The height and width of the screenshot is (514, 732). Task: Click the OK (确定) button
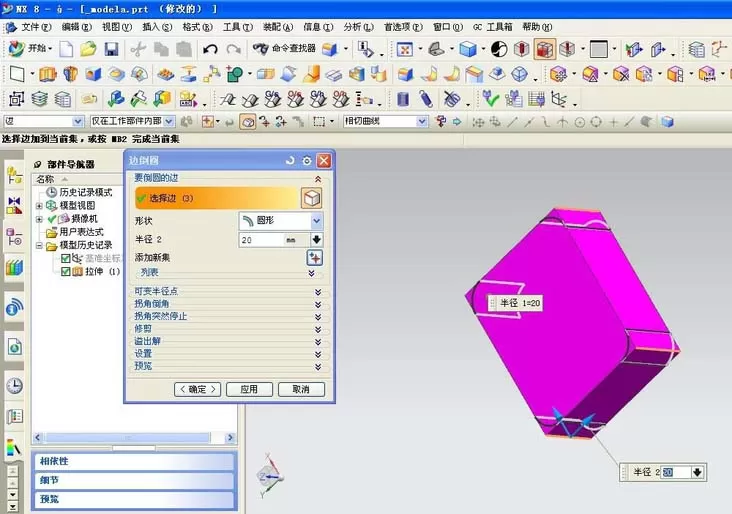point(197,389)
